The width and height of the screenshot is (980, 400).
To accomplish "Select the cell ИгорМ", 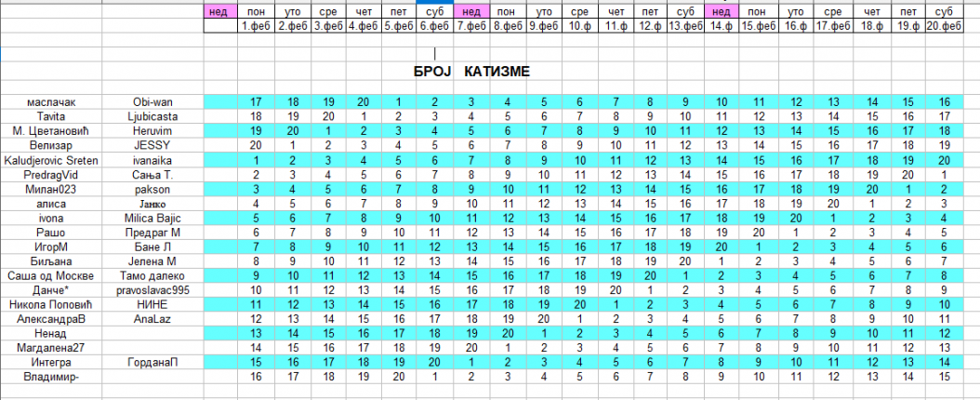I will tap(51, 247).
